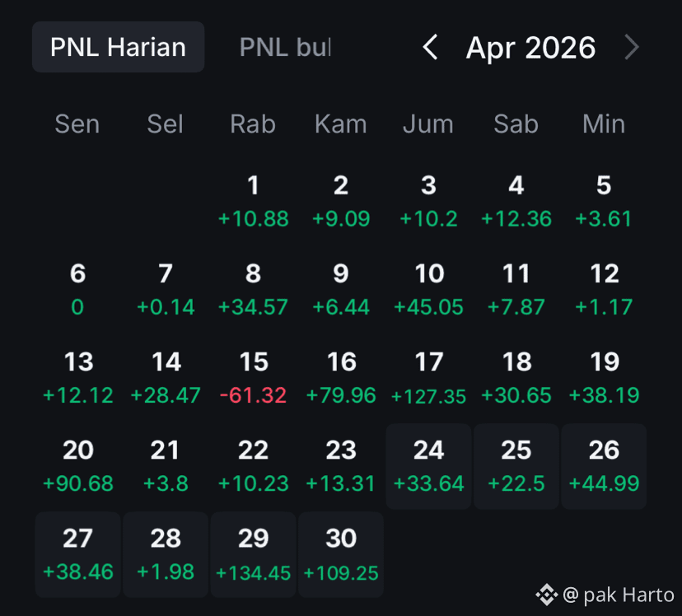Choose April 29 with +134.45 profit

253,555
